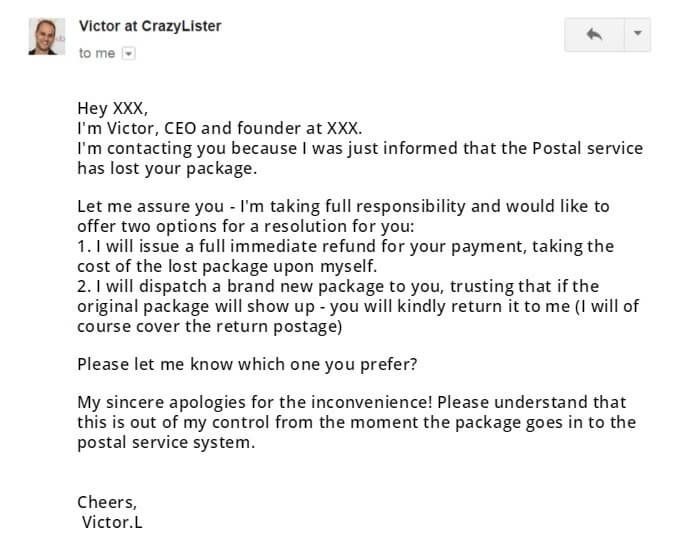Click the phrase "Postal service"
Image resolution: width=674 pixels, height=550 pixels.
pyautogui.click(x=588, y=148)
